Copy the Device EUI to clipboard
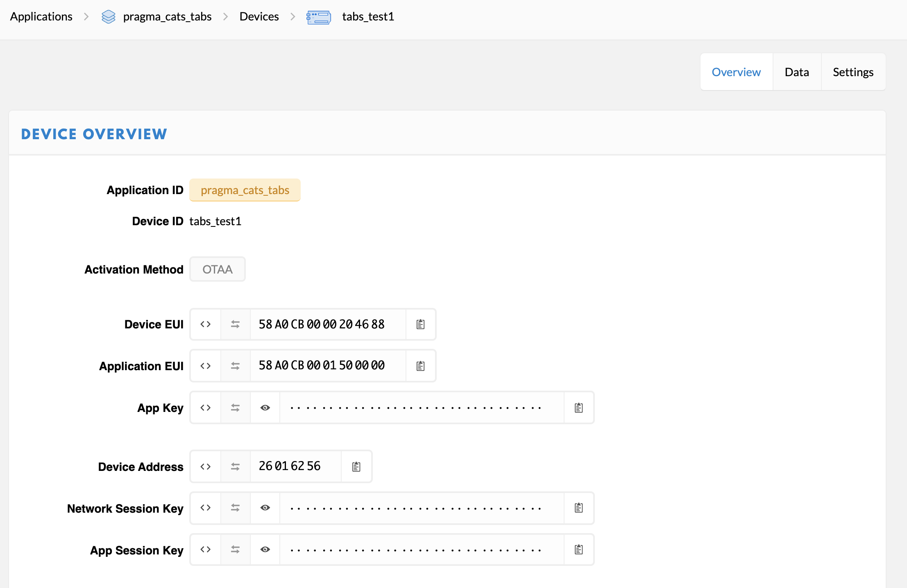 420,324
